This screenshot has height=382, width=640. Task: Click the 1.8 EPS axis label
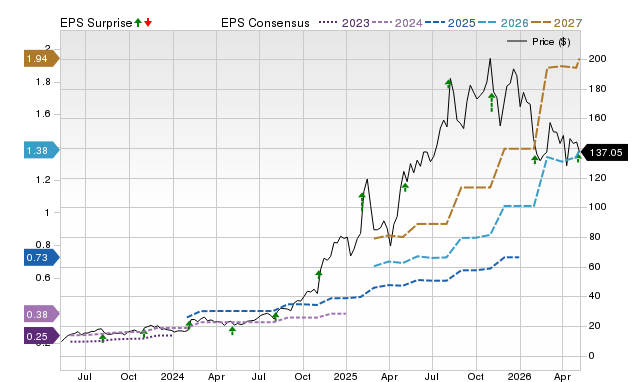(43, 82)
